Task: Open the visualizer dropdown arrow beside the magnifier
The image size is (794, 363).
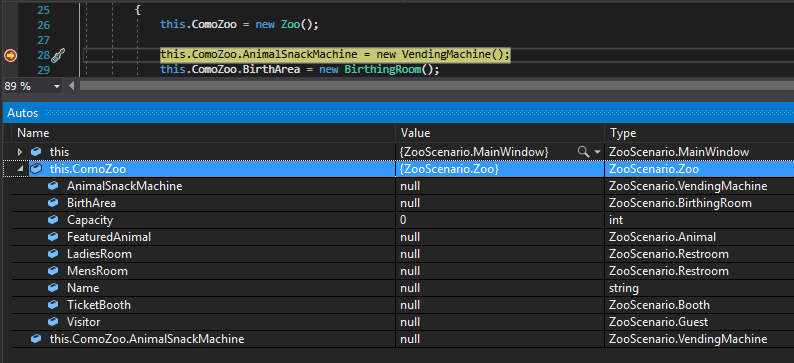Action: tap(597, 152)
